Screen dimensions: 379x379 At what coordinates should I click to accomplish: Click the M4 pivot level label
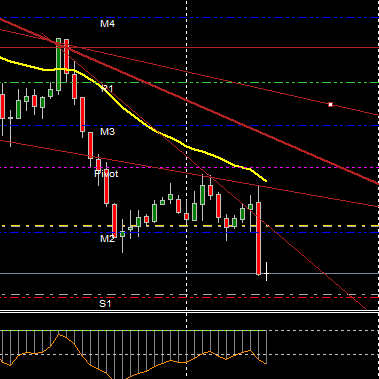click(107, 24)
